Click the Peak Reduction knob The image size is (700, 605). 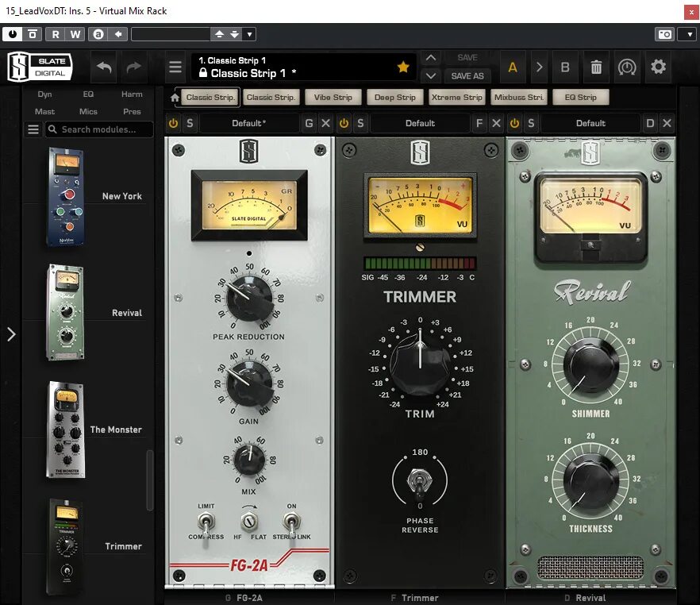pyautogui.click(x=249, y=298)
